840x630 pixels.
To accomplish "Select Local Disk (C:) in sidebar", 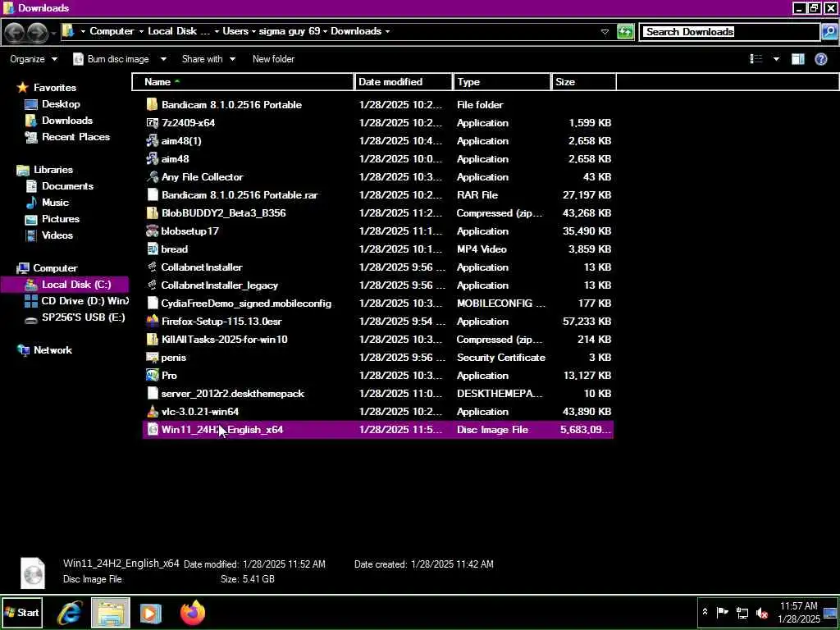I will tap(65, 285).
